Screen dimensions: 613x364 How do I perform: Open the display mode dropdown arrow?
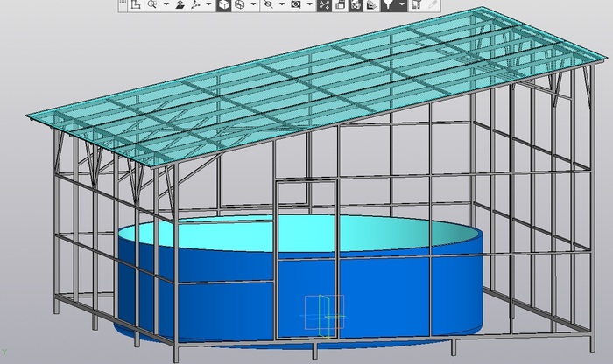pyautogui.click(x=253, y=4)
